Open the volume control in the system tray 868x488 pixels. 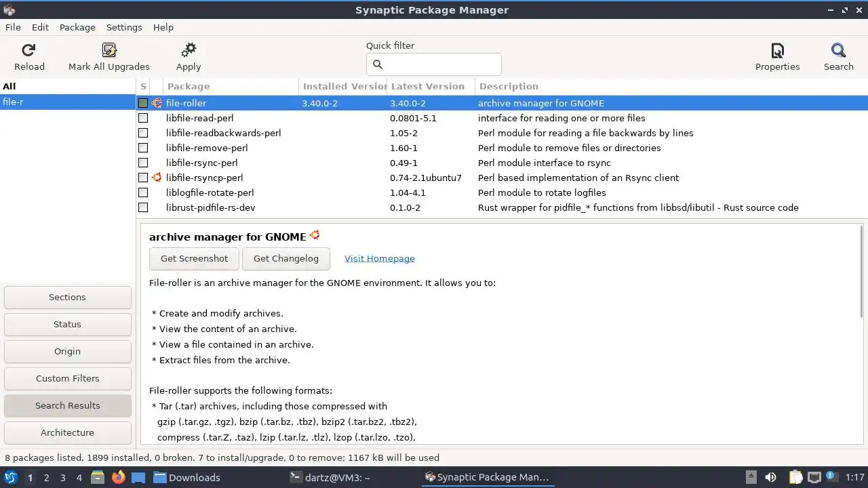(770, 477)
